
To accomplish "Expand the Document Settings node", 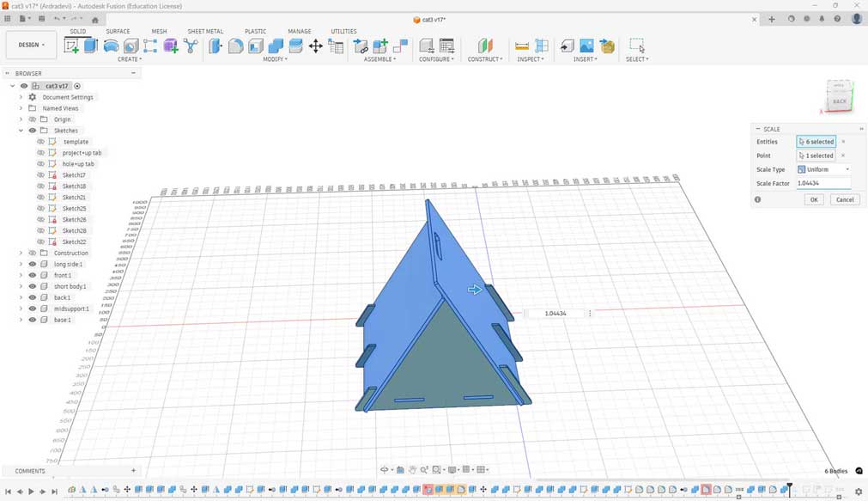I will [x=21, y=97].
